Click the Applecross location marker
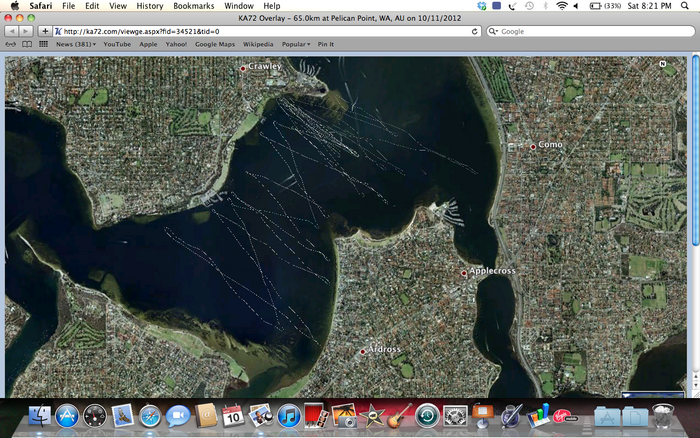The width and height of the screenshot is (700, 438). [464, 273]
